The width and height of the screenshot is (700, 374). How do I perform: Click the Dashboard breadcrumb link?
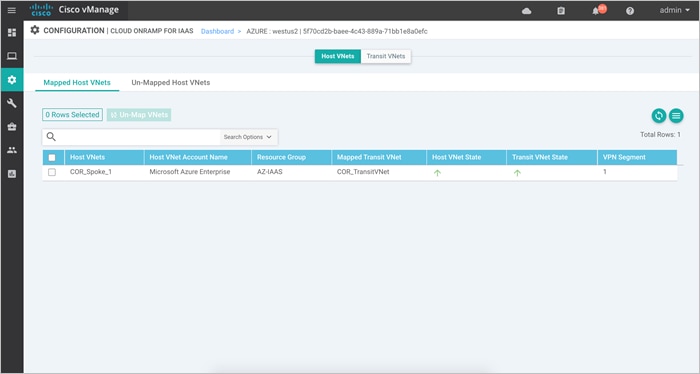click(x=217, y=31)
